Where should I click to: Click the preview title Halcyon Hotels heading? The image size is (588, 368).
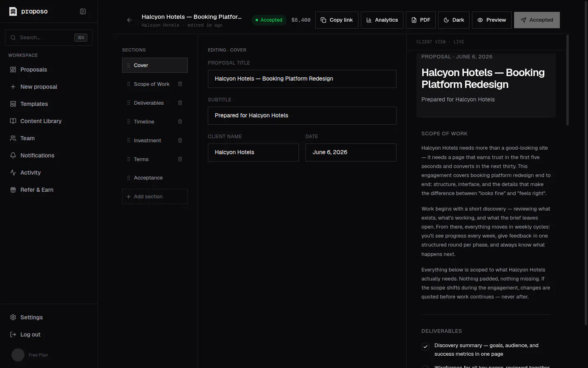(x=483, y=79)
